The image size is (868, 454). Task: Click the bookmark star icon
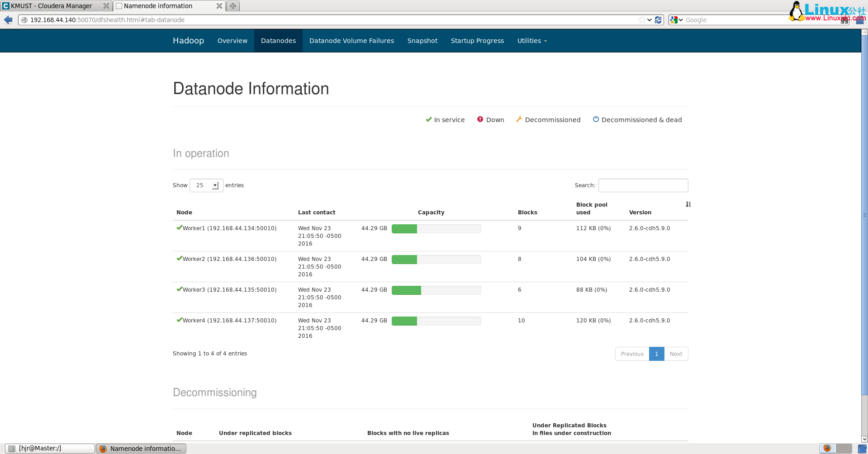[642, 20]
